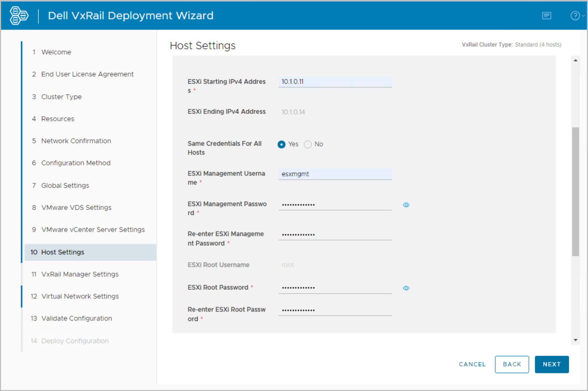Jump to VxRail Manager Settings step
Screen dimensions: 588x391
pyautogui.click(x=80, y=274)
